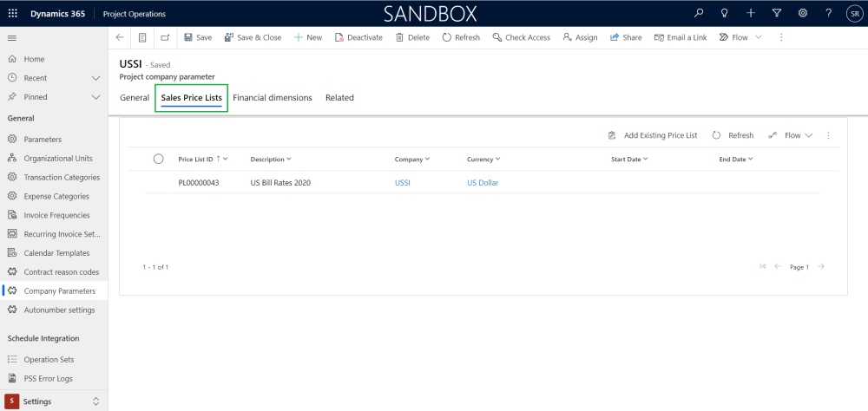This screenshot has width=868, height=411.
Task: Open the subgrid Flow dropdown
Action: click(791, 135)
